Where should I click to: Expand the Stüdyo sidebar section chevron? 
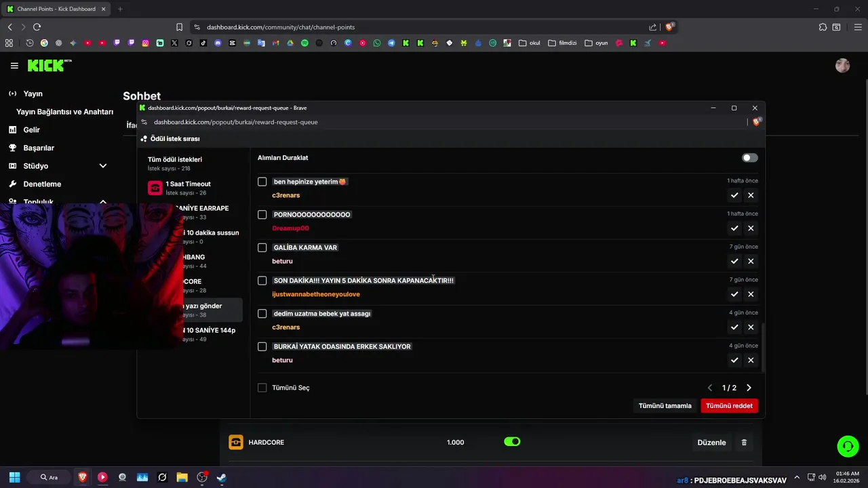pyautogui.click(x=103, y=166)
